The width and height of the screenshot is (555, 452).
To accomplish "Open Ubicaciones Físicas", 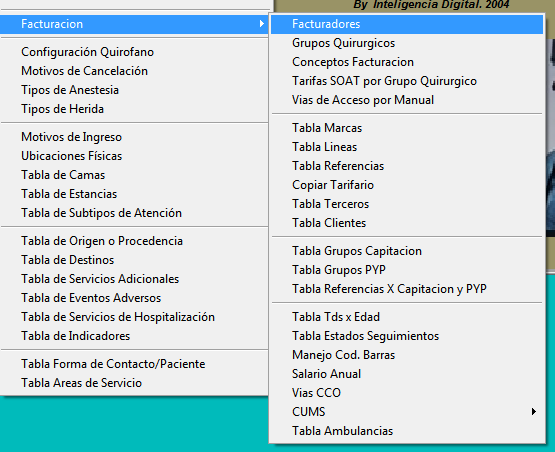I will pos(134,156).
